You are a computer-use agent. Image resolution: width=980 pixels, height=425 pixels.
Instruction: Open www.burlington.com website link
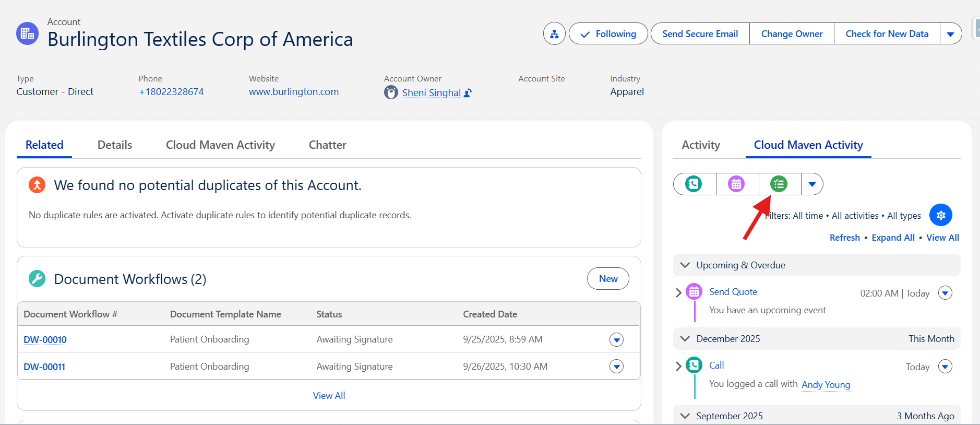click(294, 92)
